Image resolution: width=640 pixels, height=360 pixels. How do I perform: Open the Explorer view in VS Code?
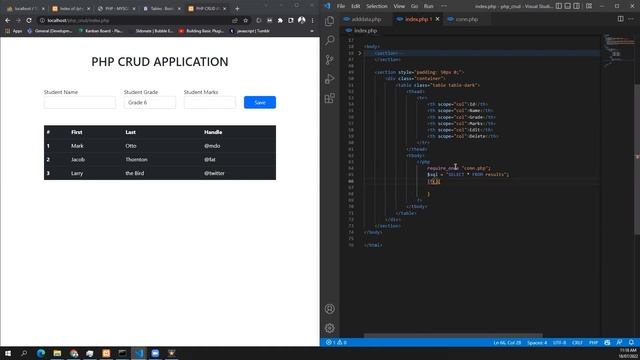click(330, 21)
